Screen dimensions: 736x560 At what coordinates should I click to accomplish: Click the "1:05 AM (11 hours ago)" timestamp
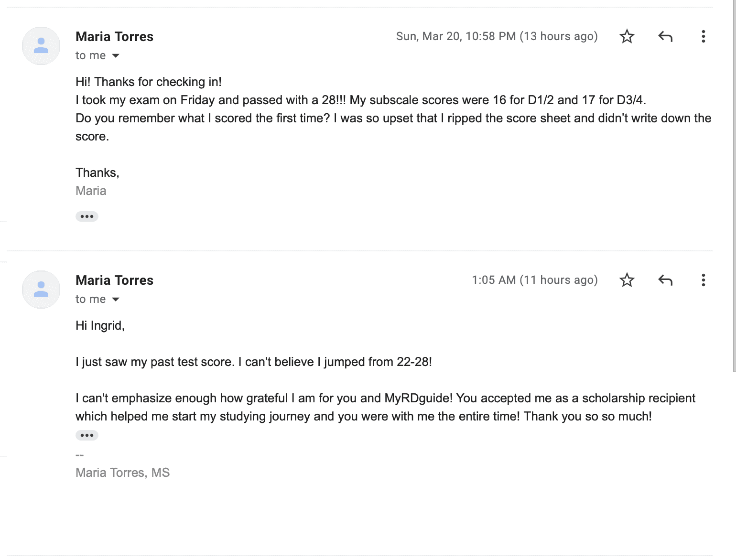pos(534,280)
